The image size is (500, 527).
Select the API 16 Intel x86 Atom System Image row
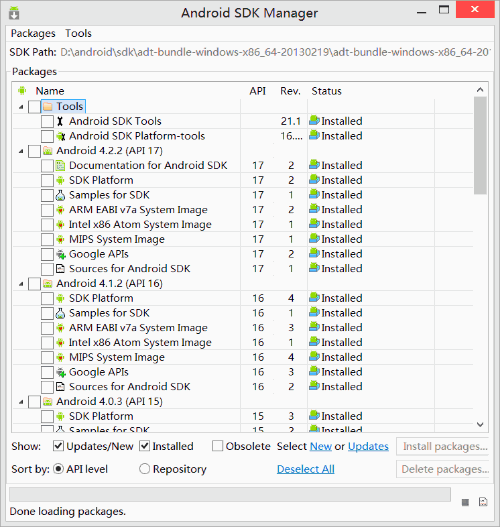pyautogui.click(x=243, y=342)
